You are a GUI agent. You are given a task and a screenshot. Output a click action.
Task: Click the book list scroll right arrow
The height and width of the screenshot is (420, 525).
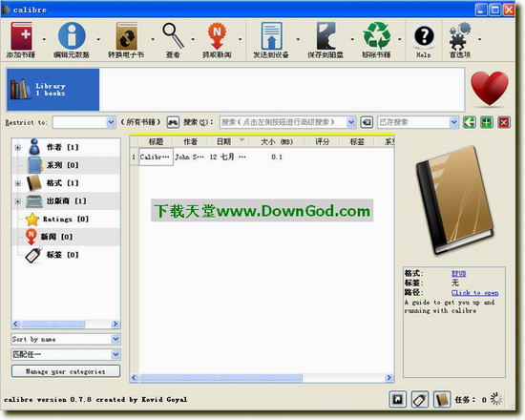click(x=388, y=378)
